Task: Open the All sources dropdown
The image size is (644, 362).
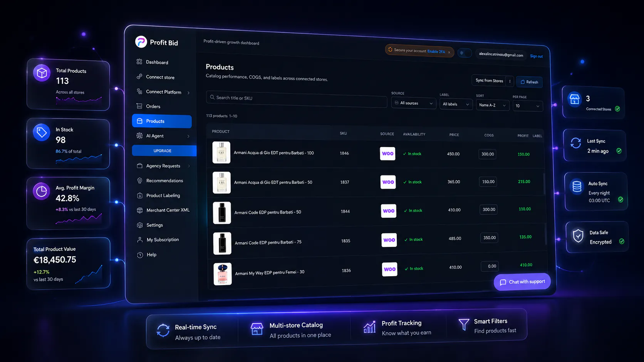Action: click(414, 103)
